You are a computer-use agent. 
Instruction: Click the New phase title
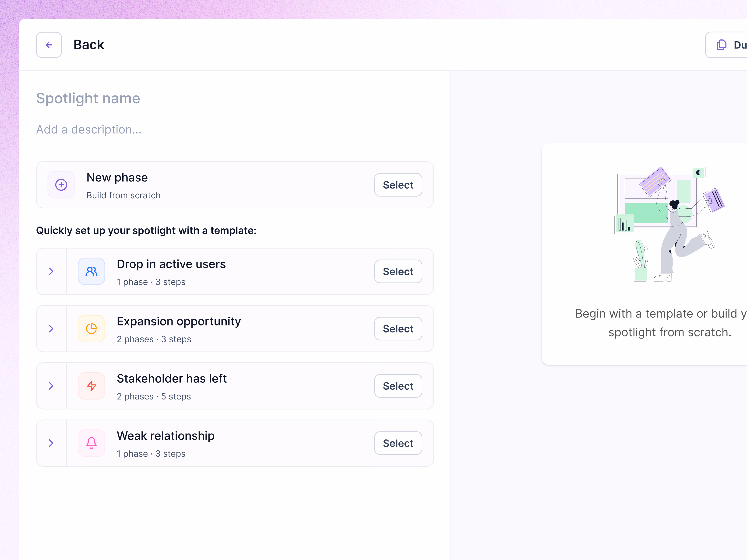[x=117, y=178]
